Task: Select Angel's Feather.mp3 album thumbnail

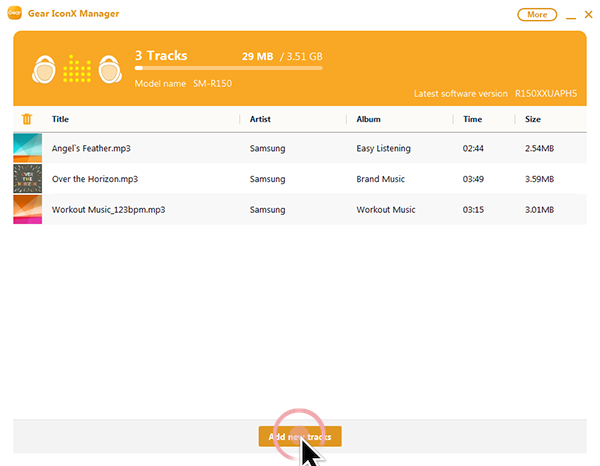Action: click(28, 148)
